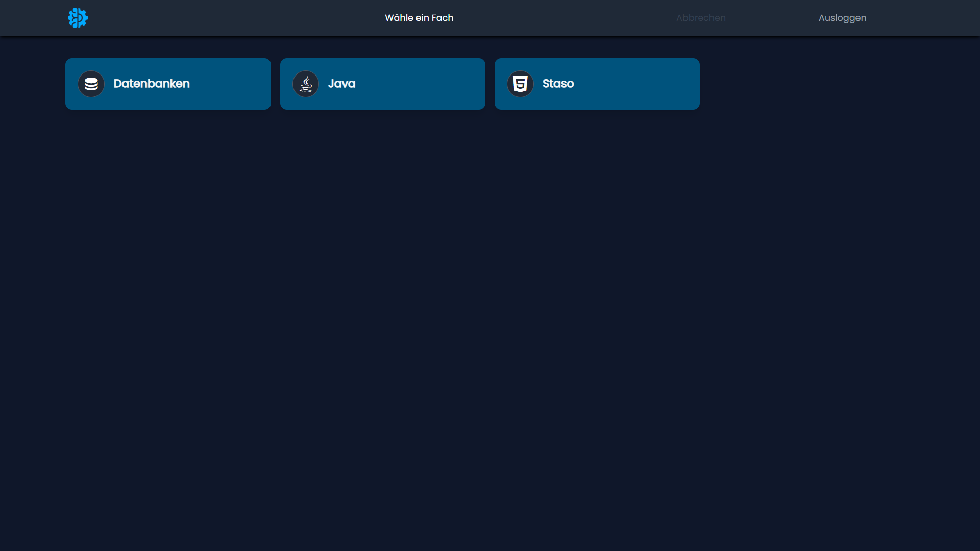980x551 pixels.
Task: Click the HTML5 shield icon
Action: [520, 84]
